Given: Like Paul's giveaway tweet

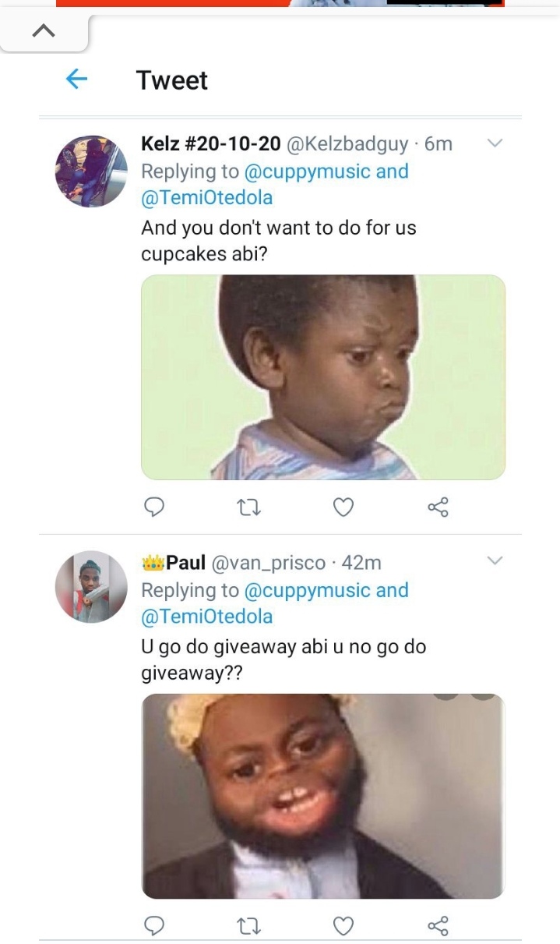Looking at the screenshot, I should [x=343, y=925].
